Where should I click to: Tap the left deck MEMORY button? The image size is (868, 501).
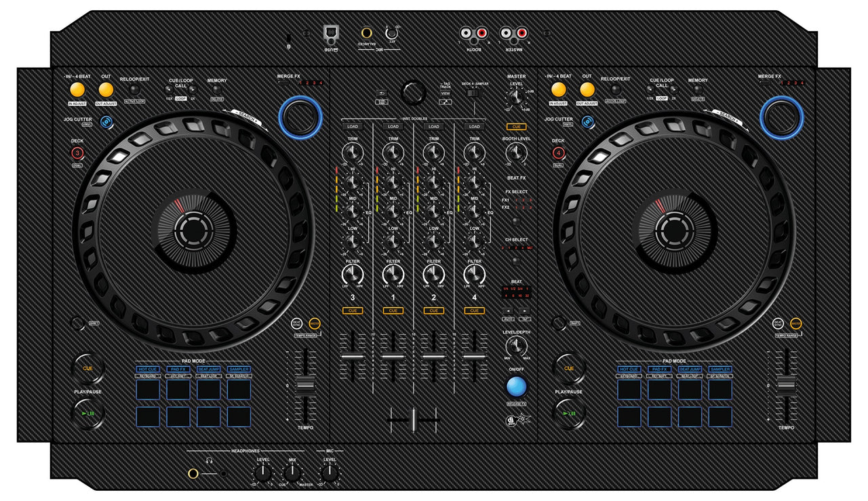point(217,88)
